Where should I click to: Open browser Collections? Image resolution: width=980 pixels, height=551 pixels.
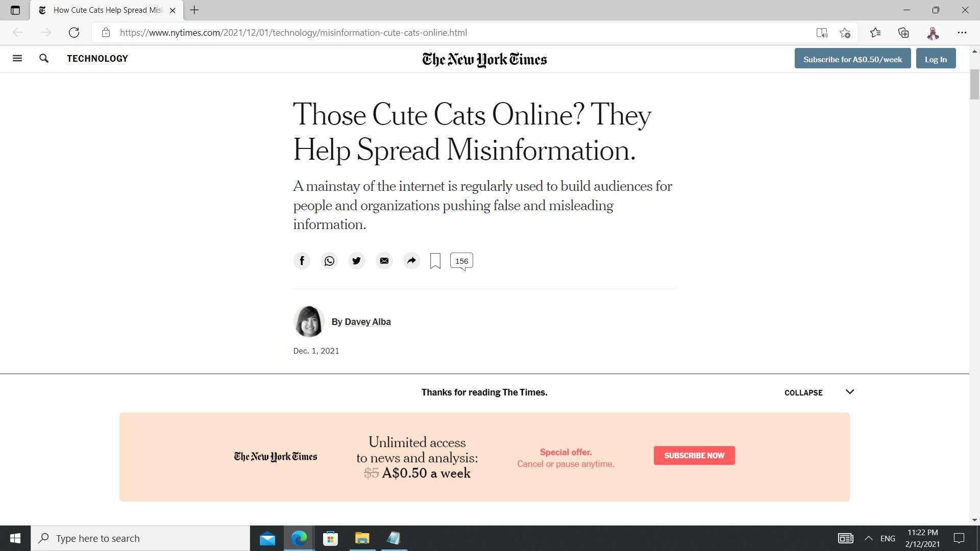pos(903,33)
